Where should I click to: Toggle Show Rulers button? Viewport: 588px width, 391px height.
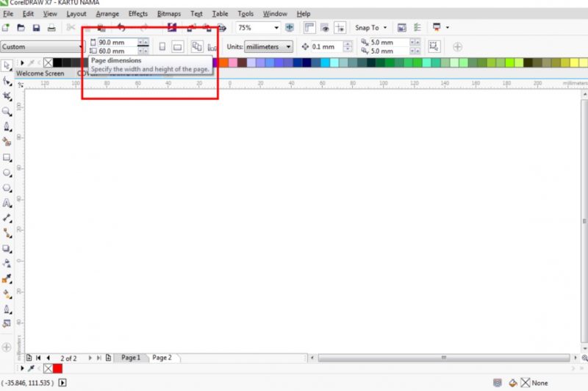point(309,27)
